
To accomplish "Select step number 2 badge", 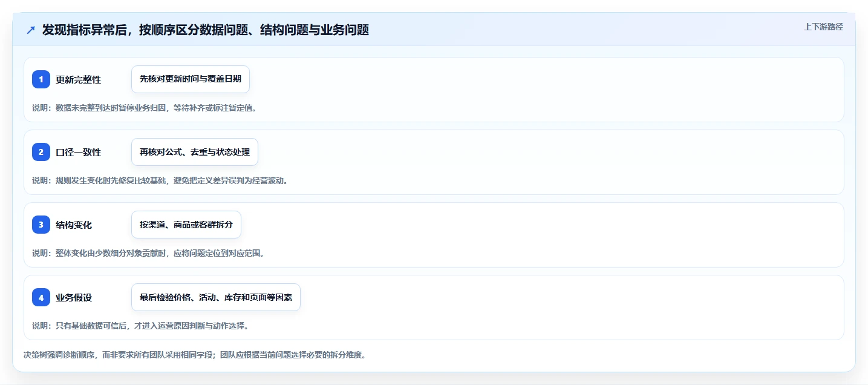I will (x=41, y=152).
